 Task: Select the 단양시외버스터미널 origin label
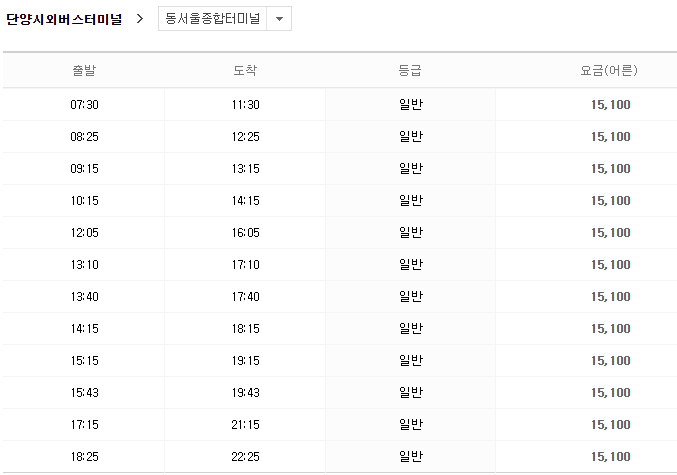pyautogui.click(x=64, y=19)
